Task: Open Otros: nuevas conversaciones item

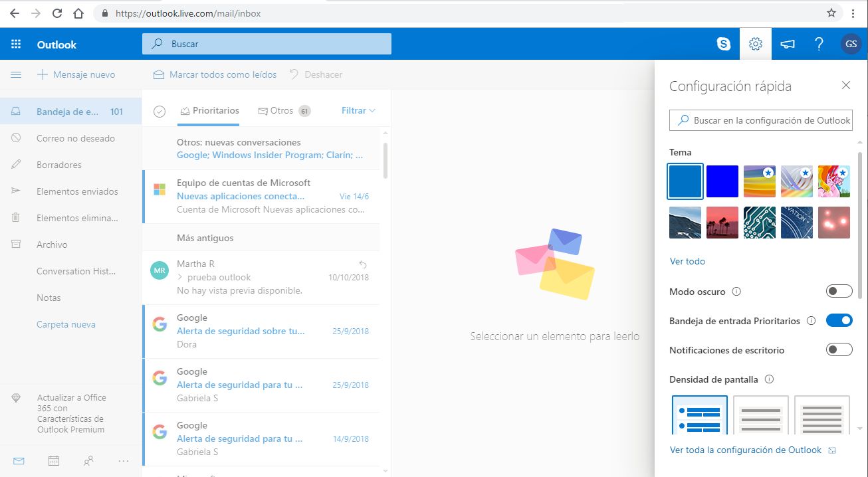Action: coord(261,149)
